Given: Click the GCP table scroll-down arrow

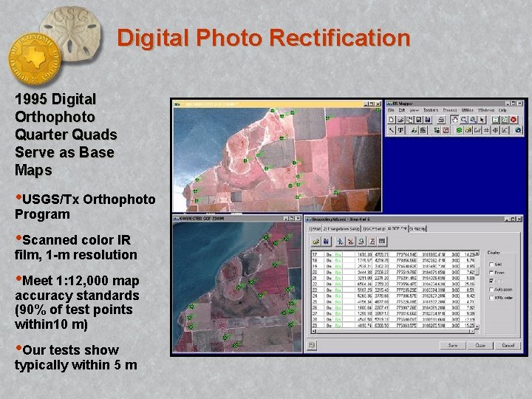Looking at the screenshot, I should click(x=477, y=326).
